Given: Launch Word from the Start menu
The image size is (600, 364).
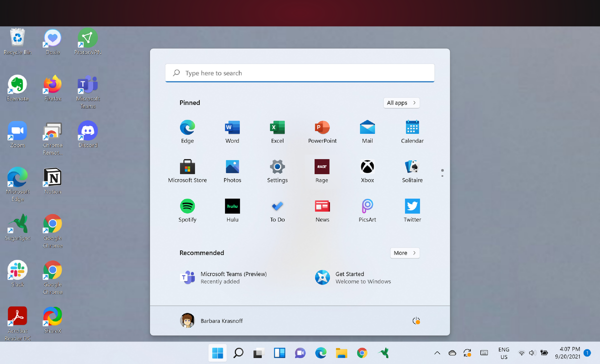Looking at the screenshot, I should coord(232,131).
